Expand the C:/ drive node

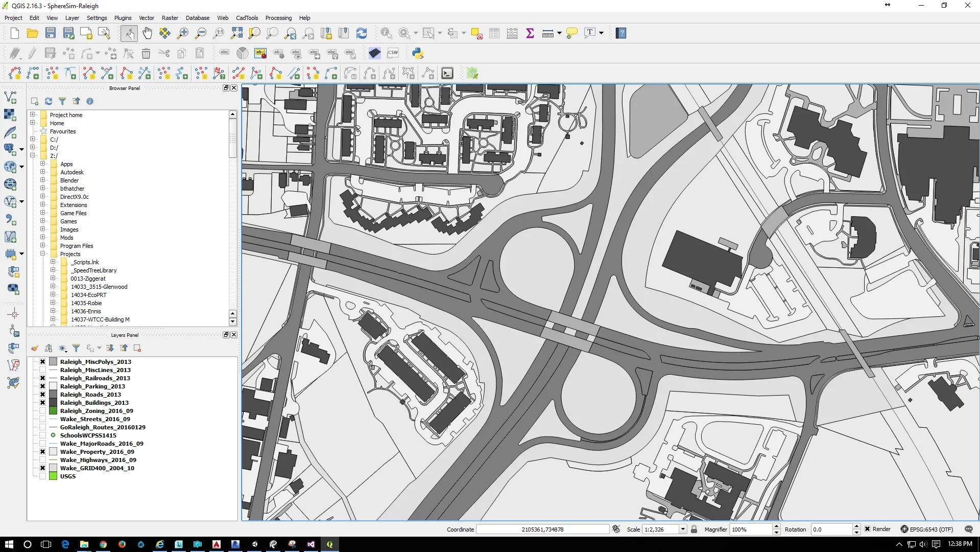click(33, 139)
